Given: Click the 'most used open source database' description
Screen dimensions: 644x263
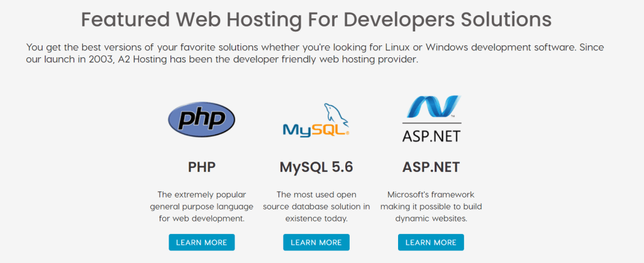Looking at the screenshot, I should pos(316,206).
